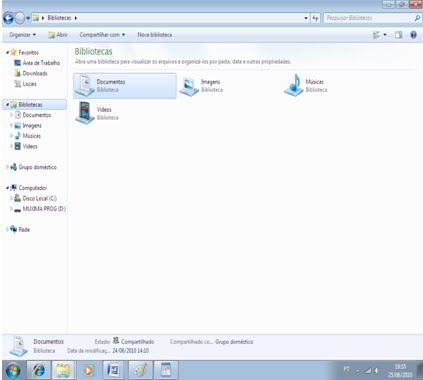Click the Documentos icon in details pane
This screenshot has width=423, height=380.
(x=18, y=347)
